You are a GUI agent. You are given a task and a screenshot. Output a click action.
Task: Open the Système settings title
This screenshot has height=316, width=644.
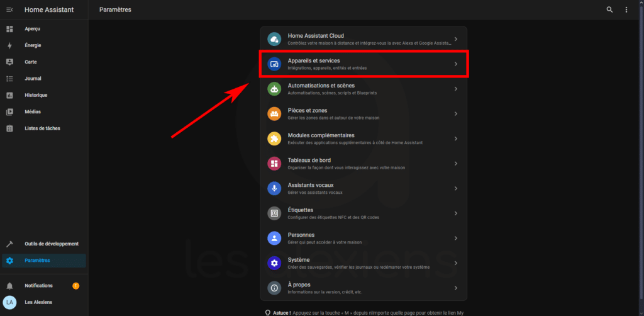click(299, 260)
